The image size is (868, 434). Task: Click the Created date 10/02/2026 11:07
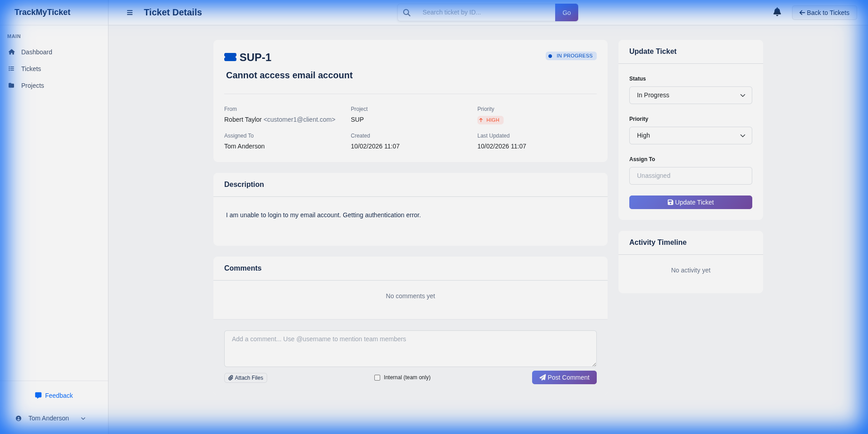click(x=375, y=146)
